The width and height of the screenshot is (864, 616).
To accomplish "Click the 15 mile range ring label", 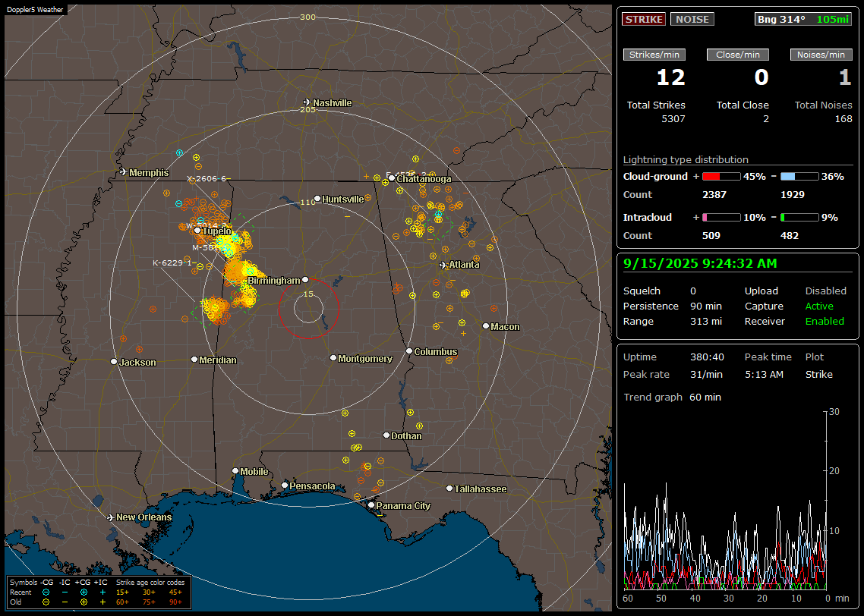I will coord(308,294).
